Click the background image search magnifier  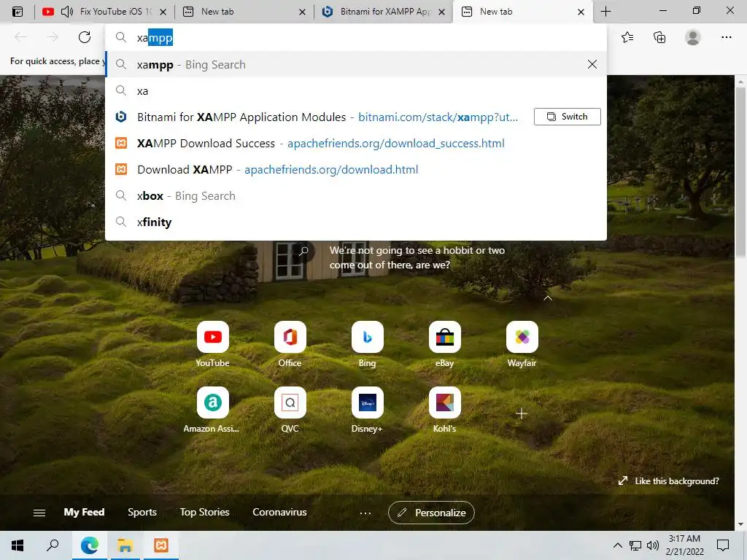[303, 251]
